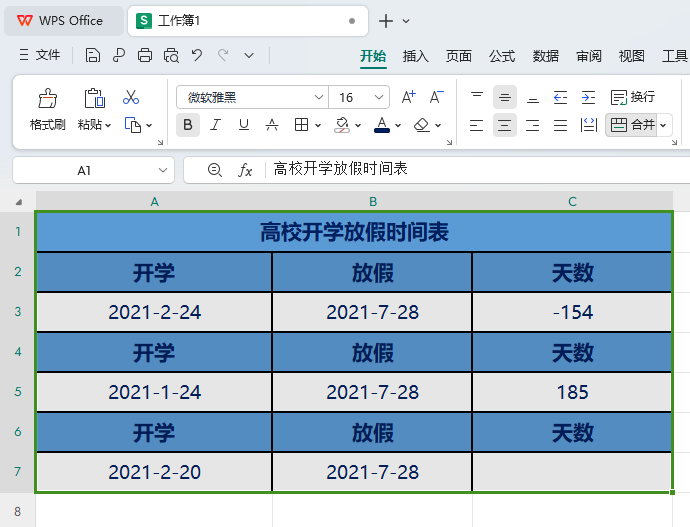Expand the paste options arrow

(108, 125)
